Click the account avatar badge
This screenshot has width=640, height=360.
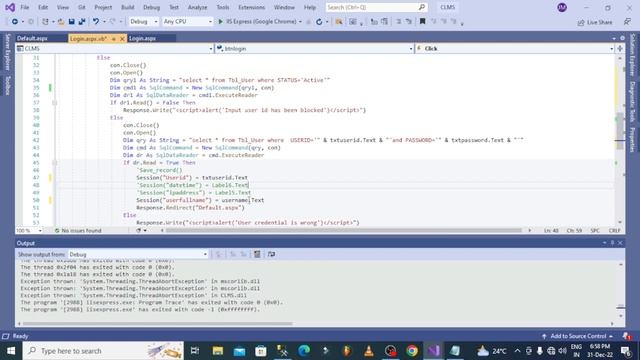(x=562, y=7)
